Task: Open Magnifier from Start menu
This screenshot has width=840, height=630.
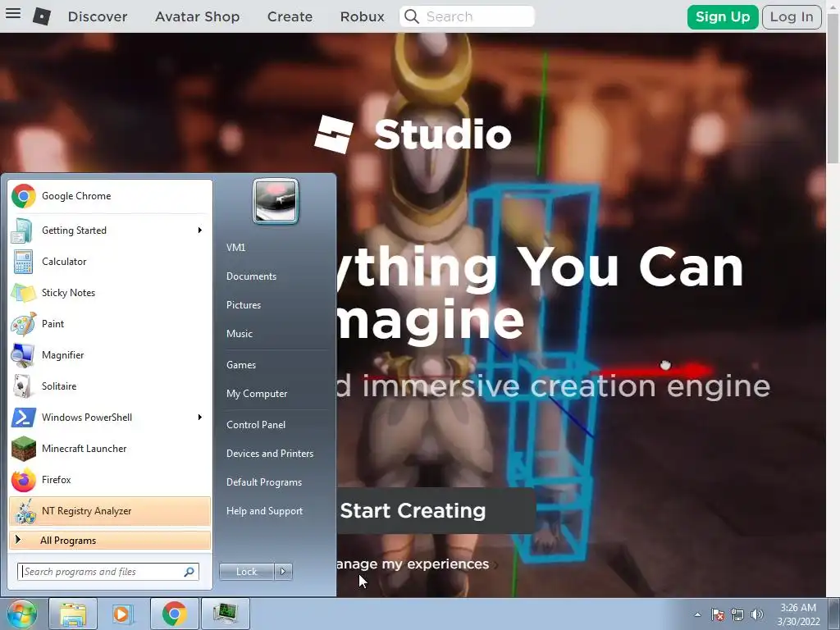Action: (110, 354)
